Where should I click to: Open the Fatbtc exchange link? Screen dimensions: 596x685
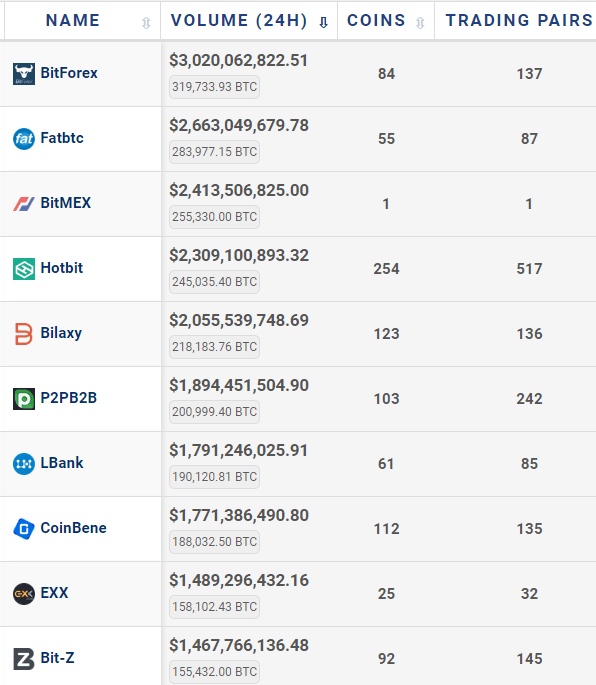(62, 138)
